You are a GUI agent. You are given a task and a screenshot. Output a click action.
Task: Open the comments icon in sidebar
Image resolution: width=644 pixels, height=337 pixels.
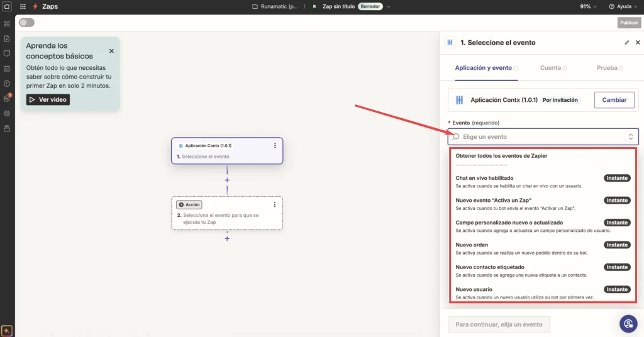[x=7, y=54]
